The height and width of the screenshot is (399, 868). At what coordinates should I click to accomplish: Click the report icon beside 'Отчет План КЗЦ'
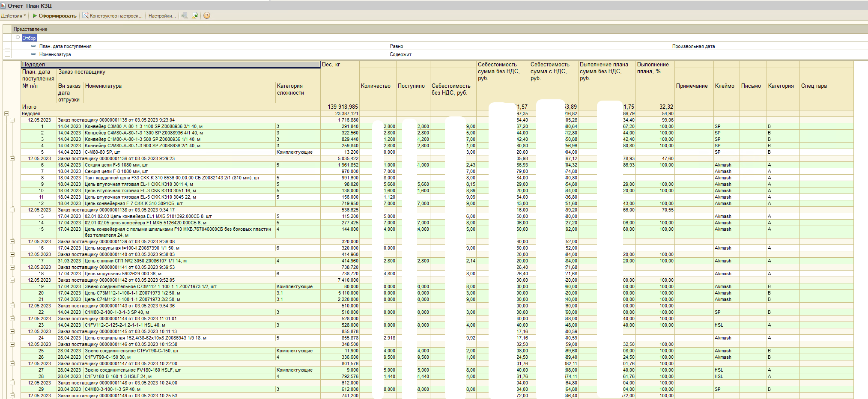3,6
